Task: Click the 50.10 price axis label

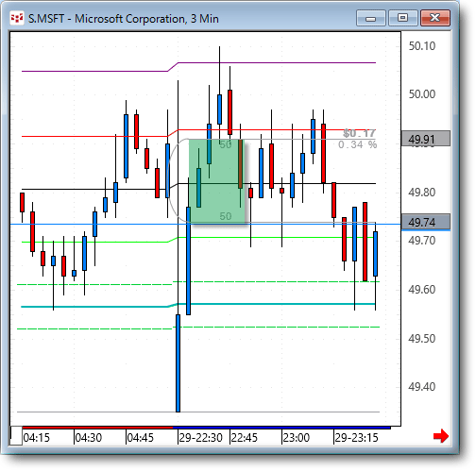Action: point(422,46)
